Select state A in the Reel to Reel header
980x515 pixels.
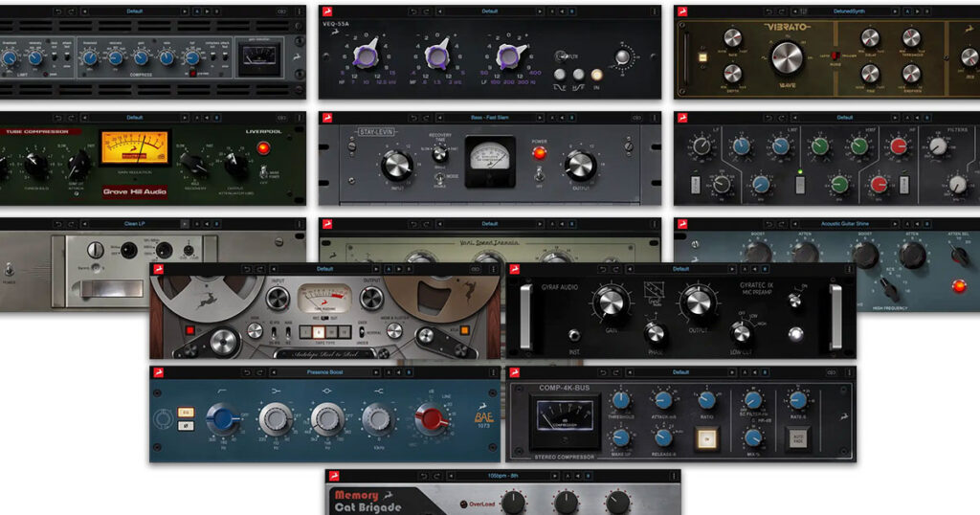(389, 269)
